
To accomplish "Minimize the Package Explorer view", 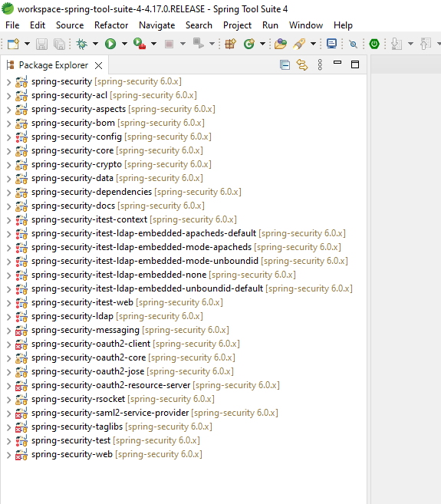I will 337,62.
